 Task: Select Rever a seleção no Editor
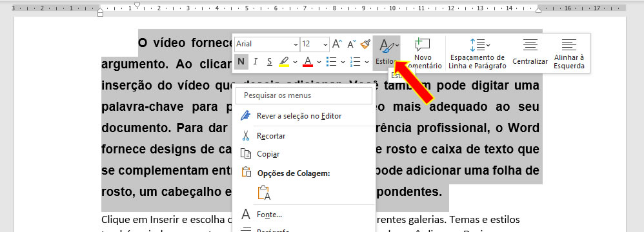pyautogui.click(x=303, y=116)
